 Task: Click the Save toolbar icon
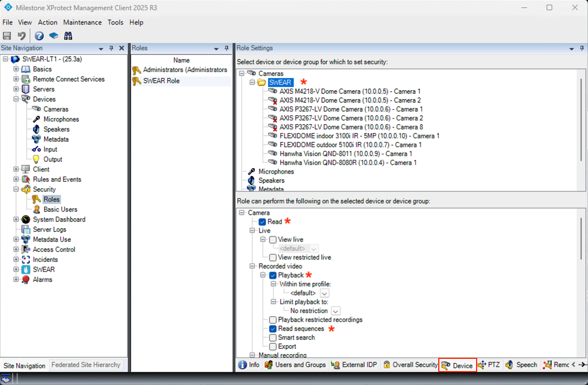7,36
